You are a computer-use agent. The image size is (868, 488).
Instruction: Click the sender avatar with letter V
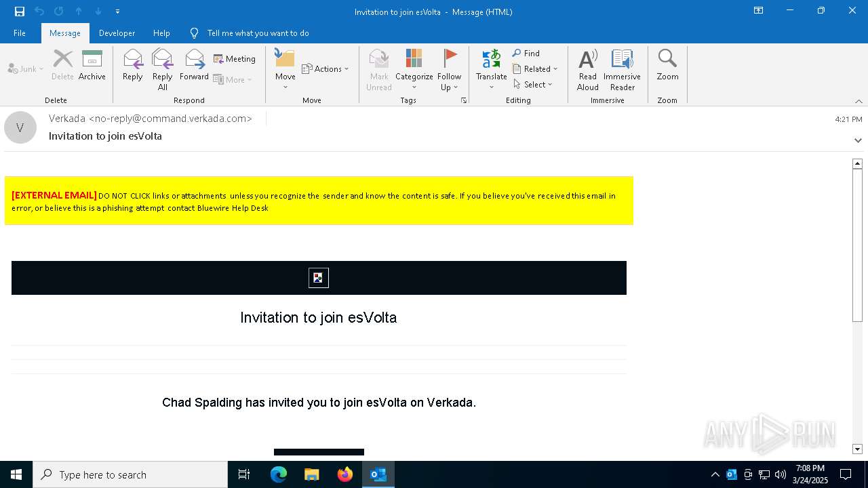coord(20,127)
